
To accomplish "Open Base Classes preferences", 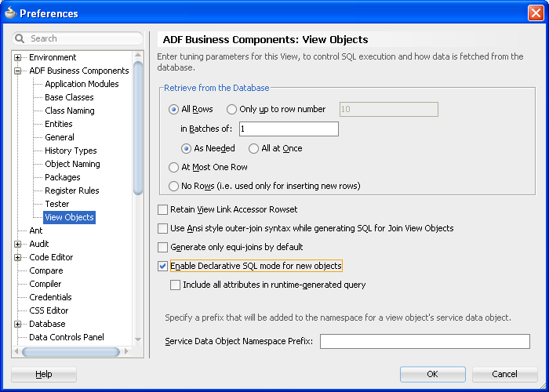I will tap(69, 97).
